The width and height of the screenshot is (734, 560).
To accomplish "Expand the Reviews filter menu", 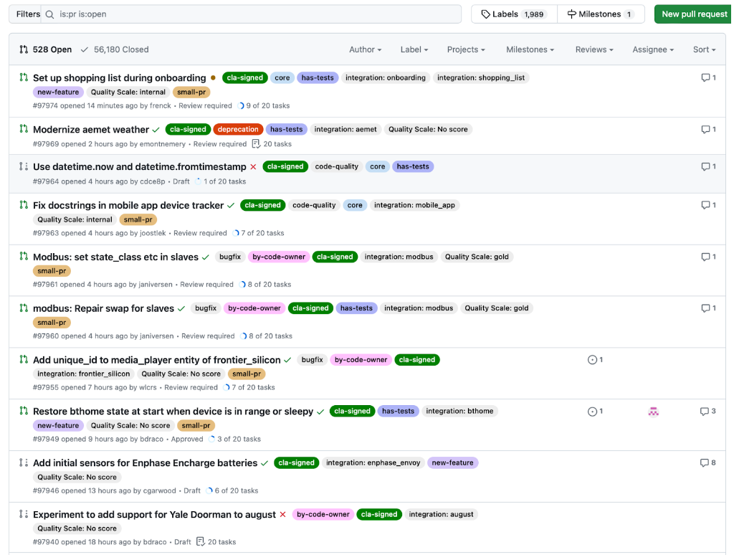I will point(594,49).
